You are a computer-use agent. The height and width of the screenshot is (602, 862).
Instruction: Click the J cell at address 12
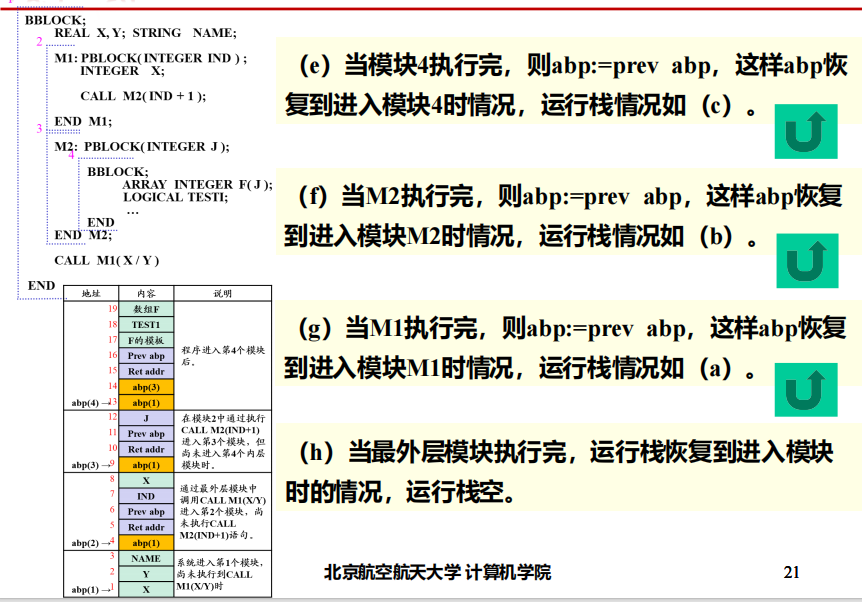coord(144,419)
